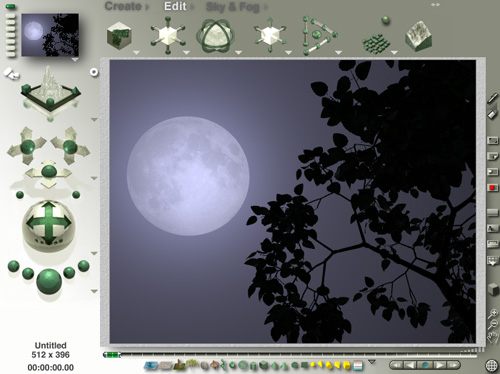This screenshot has width=500, height=374.
Task: Click the large green Render sphere button
Action: 49,282
